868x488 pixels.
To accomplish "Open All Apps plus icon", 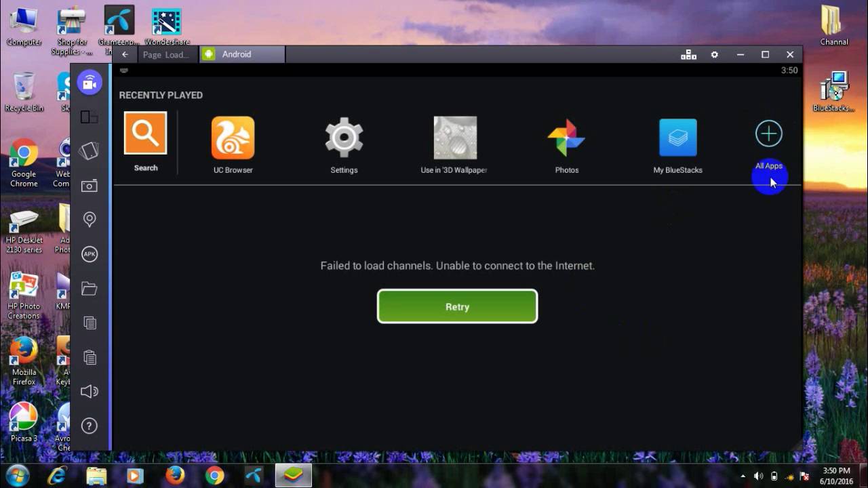I will click(x=769, y=134).
